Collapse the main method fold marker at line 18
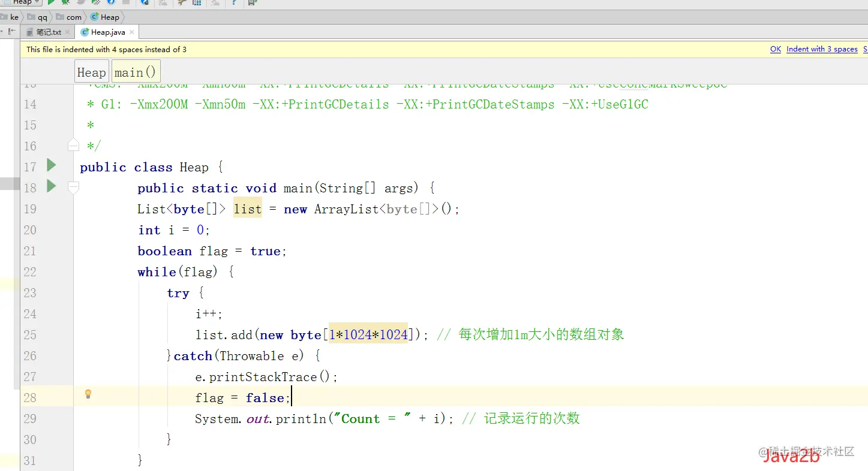868x471 pixels. 73,188
